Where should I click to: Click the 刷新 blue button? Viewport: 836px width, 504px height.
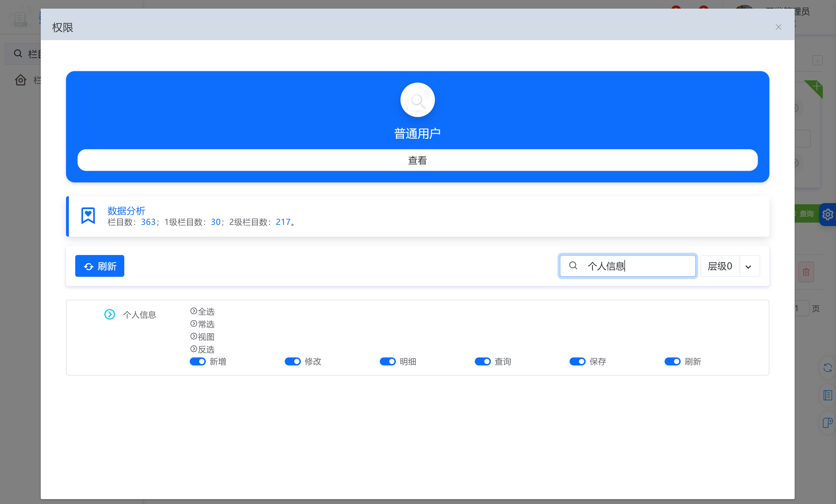(100, 266)
